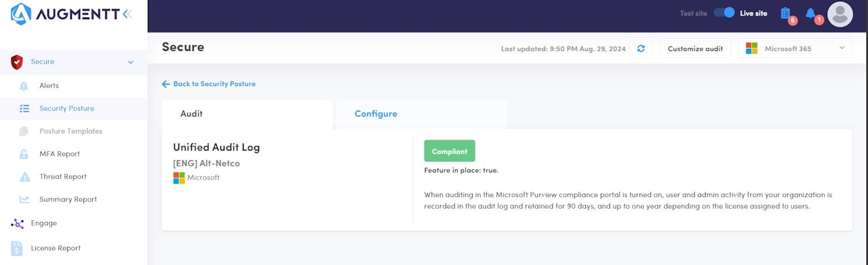
Task: Click the green Compliant status badge
Action: pyautogui.click(x=450, y=151)
